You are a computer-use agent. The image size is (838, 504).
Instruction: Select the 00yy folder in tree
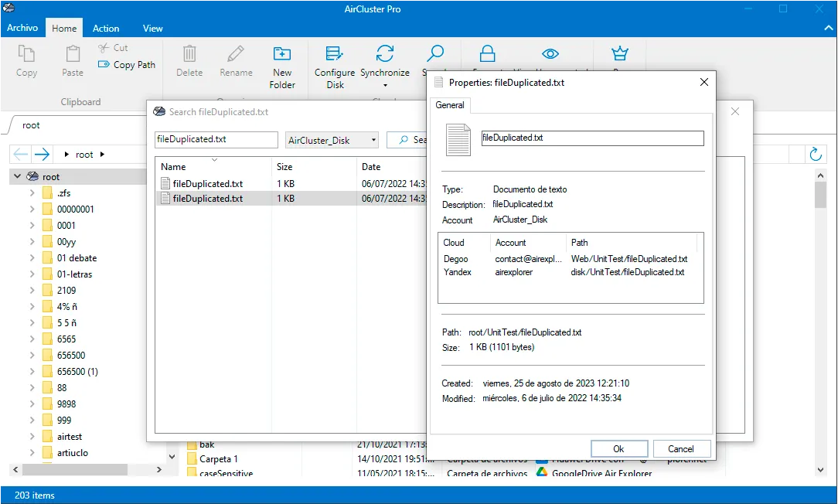(x=66, y=242)
